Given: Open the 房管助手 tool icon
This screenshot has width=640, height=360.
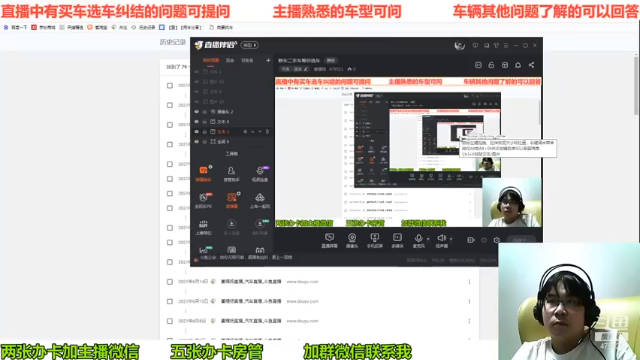Looking at the screenshot, I should click(x=231, y=173).
